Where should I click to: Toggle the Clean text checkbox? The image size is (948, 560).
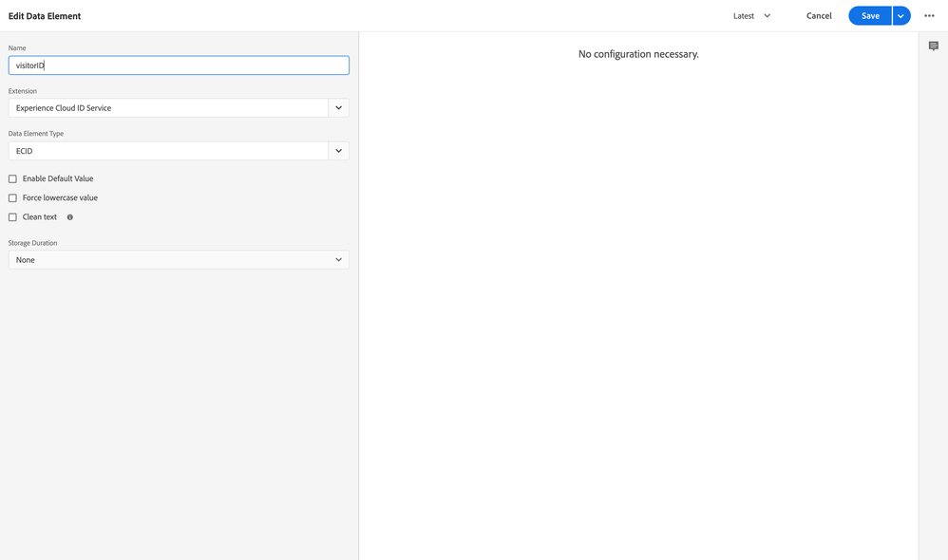(13, 217)
